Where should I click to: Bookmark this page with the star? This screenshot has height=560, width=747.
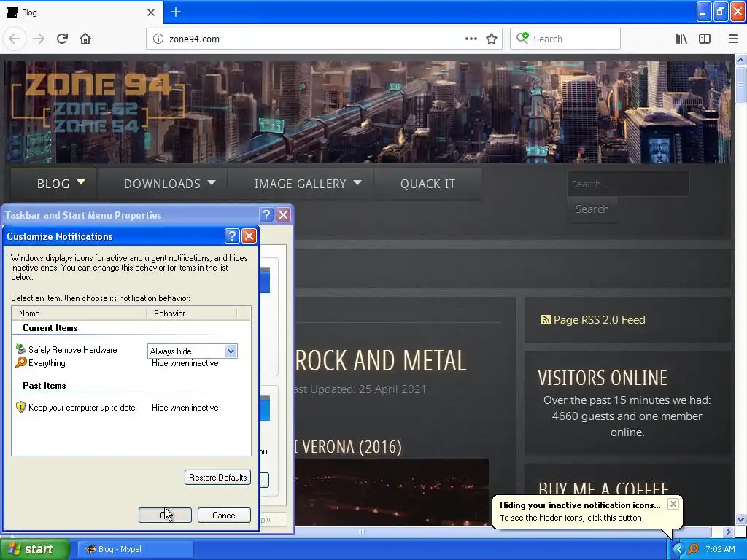pyautogui.click(x=492, y=39)
